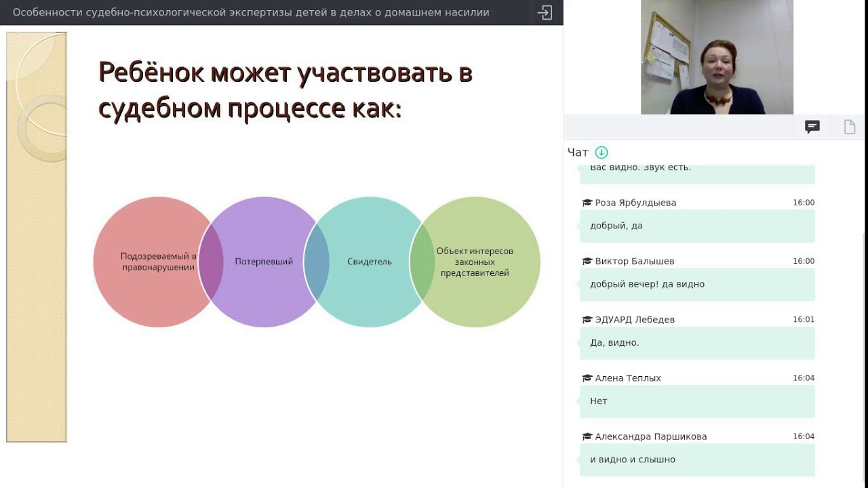Click the message "добрый вечер! да видно"
Viewport: 868px width, 488px height.
pyautogui.click(x=697, y=284)
